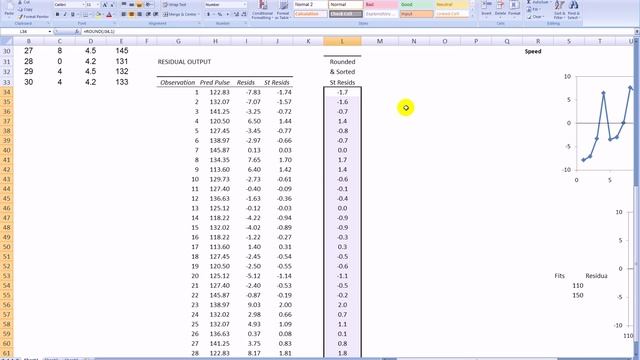Screen dimensions: 640x360
Task: Click Pred Pulse value 122.83 for observation 1
Action: coord(220,92)
